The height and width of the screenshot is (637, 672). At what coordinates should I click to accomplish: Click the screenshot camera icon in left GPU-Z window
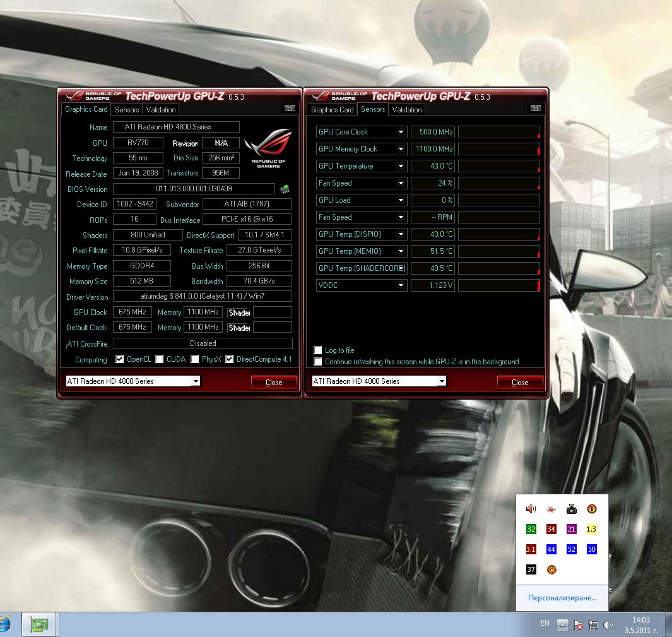[290, 109]
